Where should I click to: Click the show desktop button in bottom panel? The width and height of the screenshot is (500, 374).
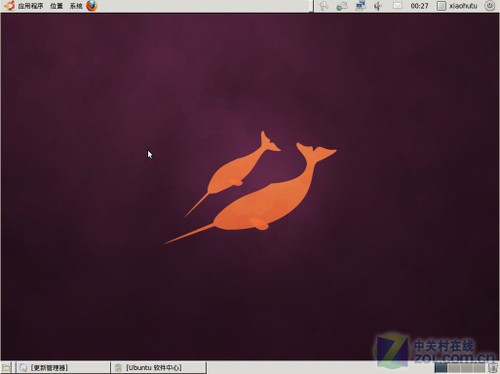tap(6, 368)
